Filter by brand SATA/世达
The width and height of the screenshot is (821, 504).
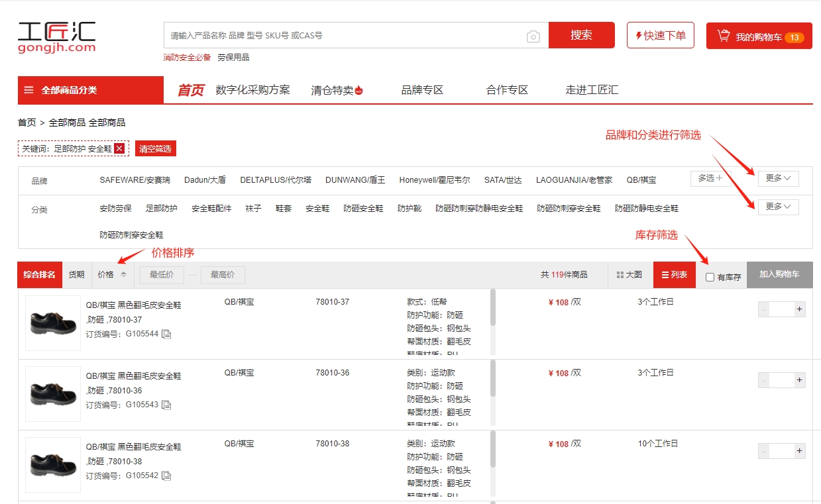[x=503, y=179]
